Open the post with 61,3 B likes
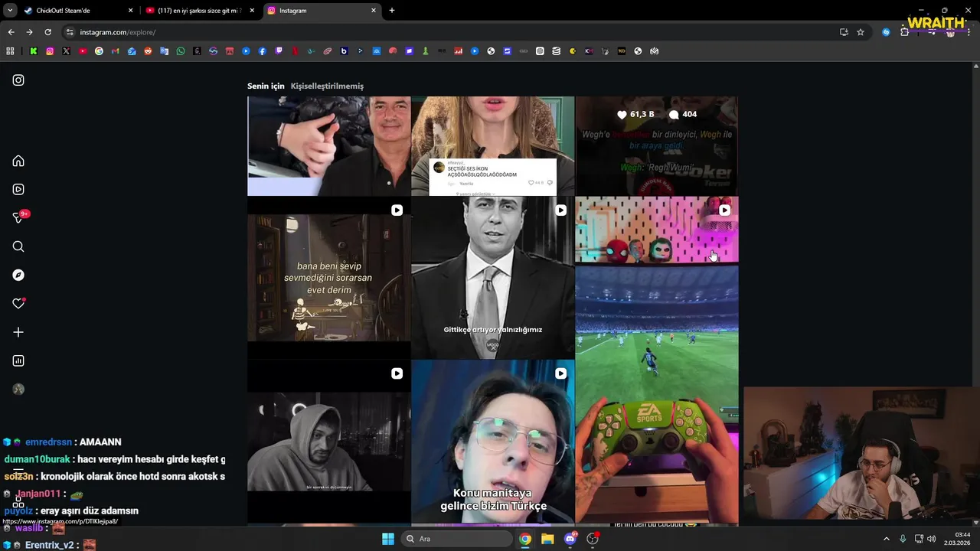The width and height of the screenshot is (980, 551). pos(657,145)
